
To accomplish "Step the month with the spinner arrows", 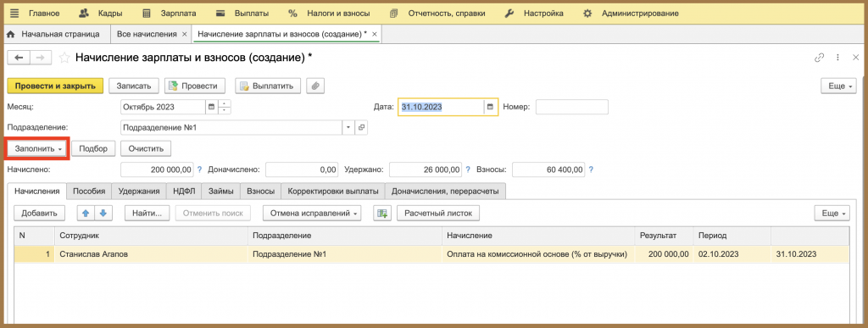I will (x=224, y=108).
